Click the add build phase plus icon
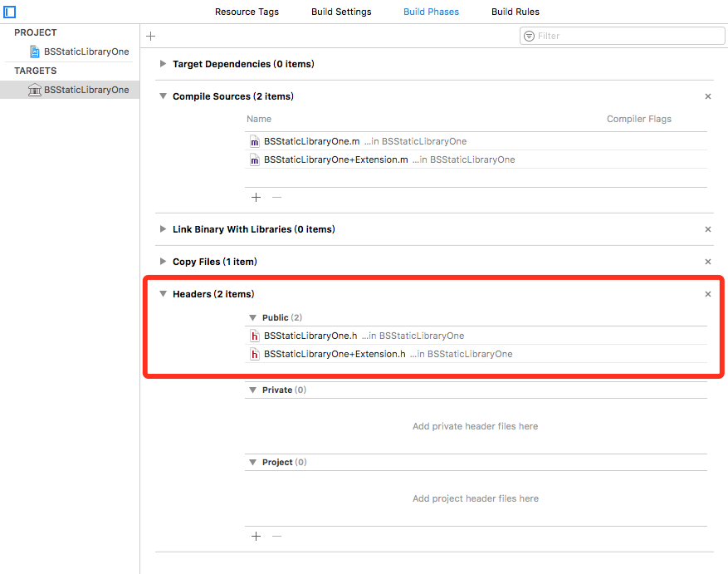The height and width of the screenshot is (574, 728). click(150, 37)
